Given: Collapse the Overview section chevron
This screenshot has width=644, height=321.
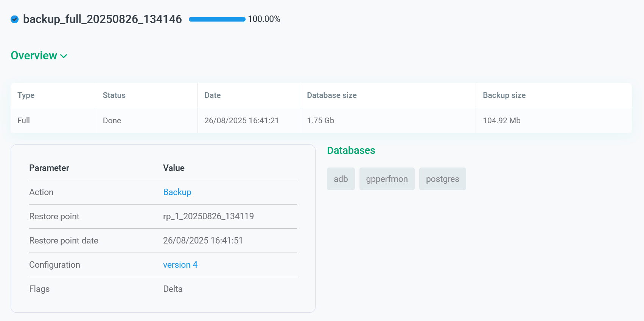Looking at the screenshot, I should point(64,56).
